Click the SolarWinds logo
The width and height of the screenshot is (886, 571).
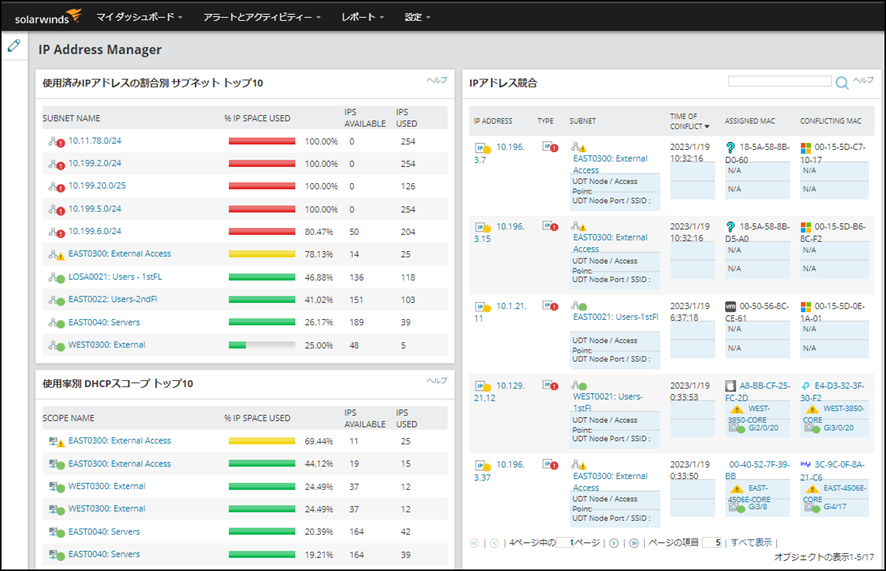pos(48,16)
